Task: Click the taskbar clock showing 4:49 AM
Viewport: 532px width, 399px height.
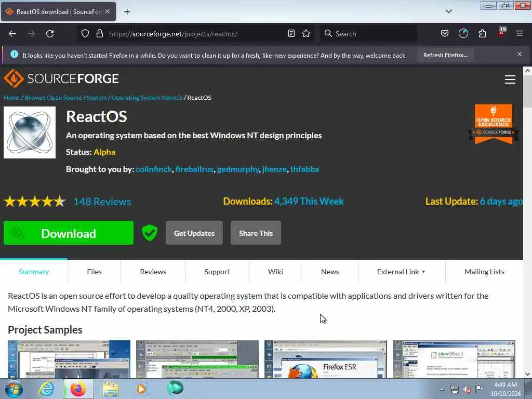Action: pyautogui.click(x=506, y=389)
